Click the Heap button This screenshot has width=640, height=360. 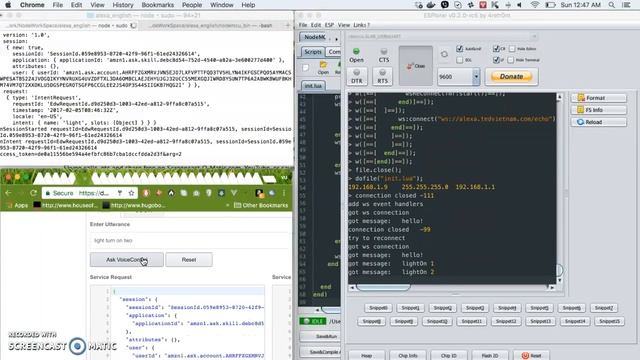(x=367, y=356)
